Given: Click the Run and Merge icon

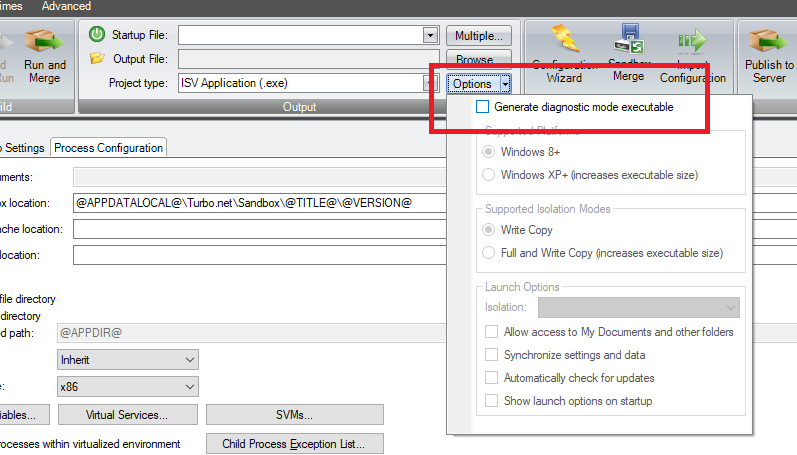Looking at the screenshot, I should 45,42.
